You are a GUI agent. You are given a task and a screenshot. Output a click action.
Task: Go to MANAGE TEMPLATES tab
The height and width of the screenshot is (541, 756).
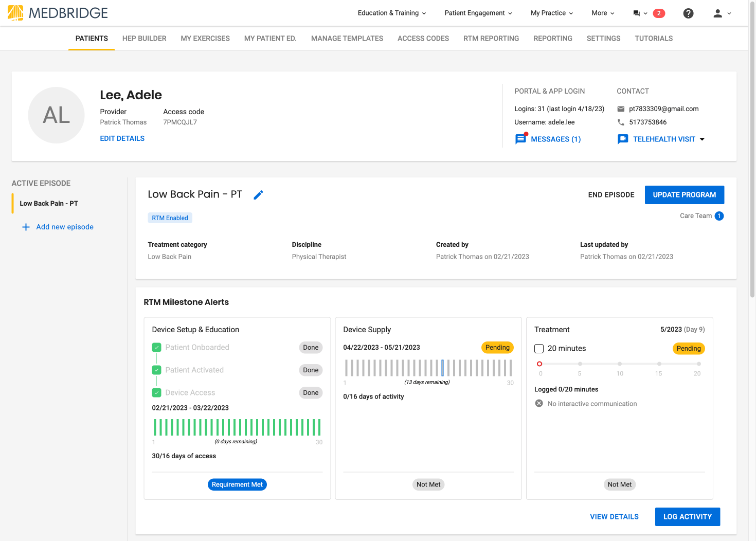[x=347, y=39]
